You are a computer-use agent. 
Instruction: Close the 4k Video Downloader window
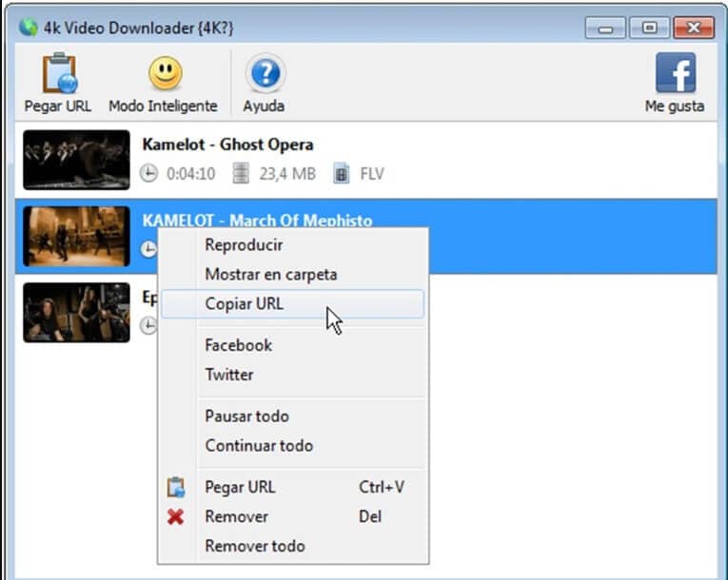pos(694,28)
